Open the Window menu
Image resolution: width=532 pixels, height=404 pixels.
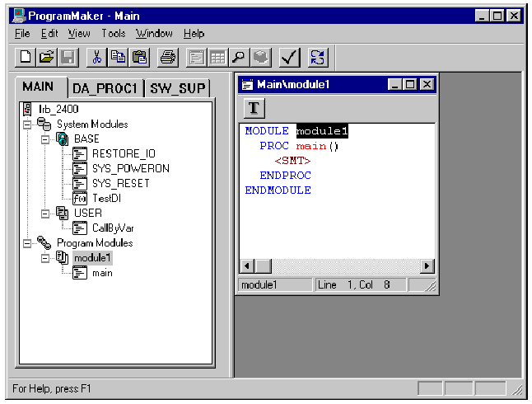(154, 34)
